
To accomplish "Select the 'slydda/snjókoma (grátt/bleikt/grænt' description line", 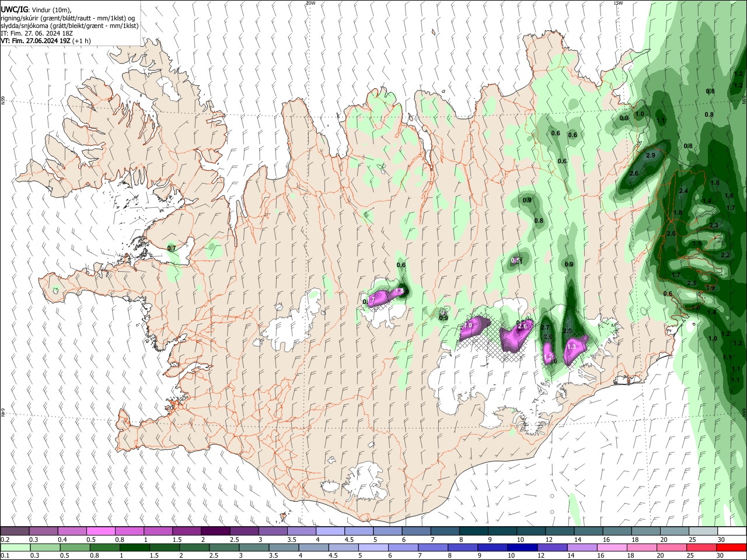I will pyautogui.click(x=69, y=26).
